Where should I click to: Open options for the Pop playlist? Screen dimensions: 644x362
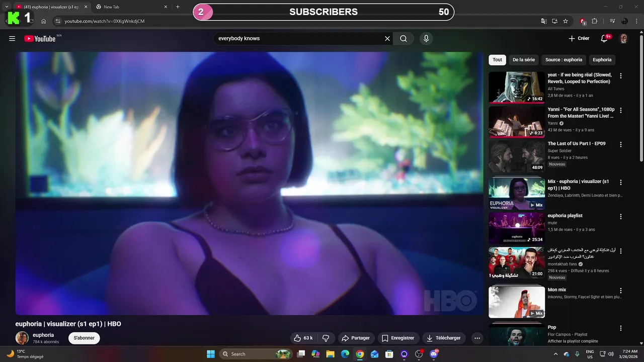(x=621, y=328)
